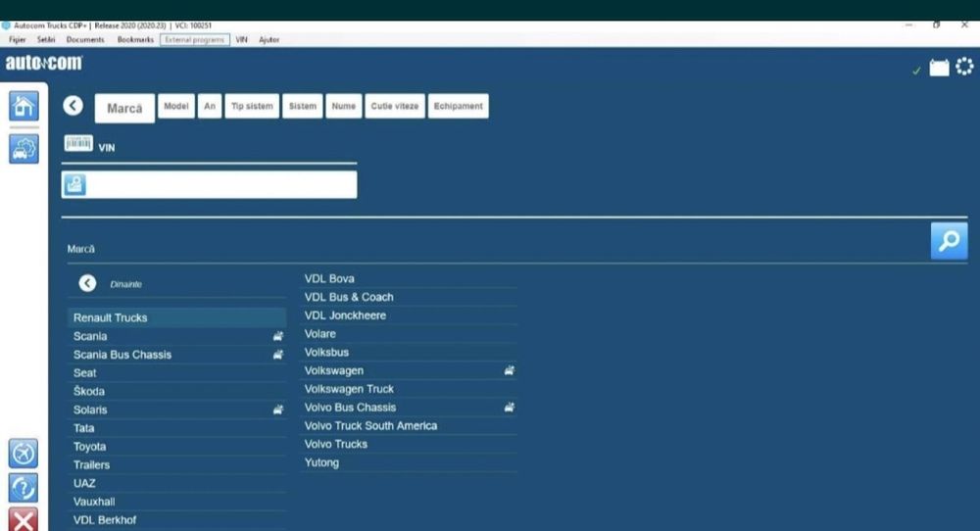Viewport: 980px width, 531px height.
Task: Select the Model tab
Action: (x=175, y=106)
